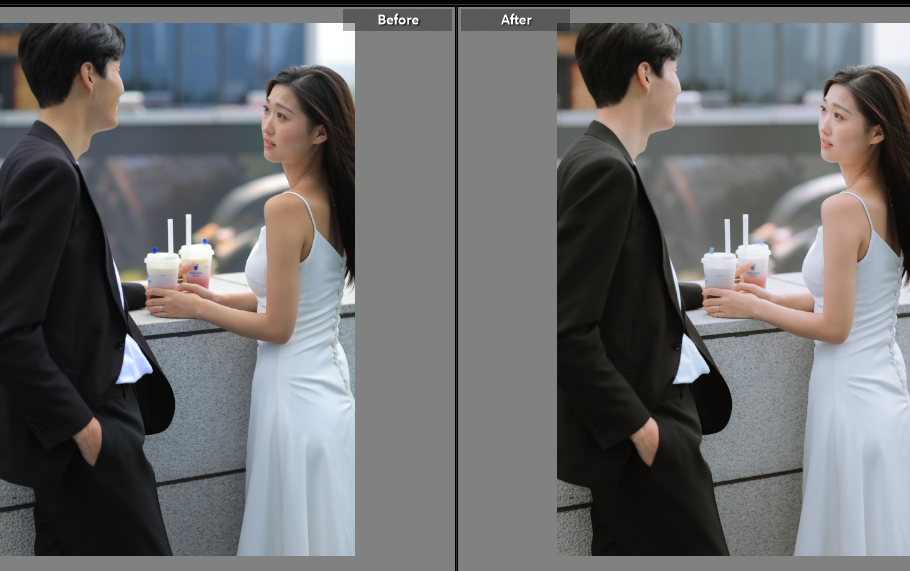
Task: Click the vertical divider between Before and After
Action: pos(457,290)
